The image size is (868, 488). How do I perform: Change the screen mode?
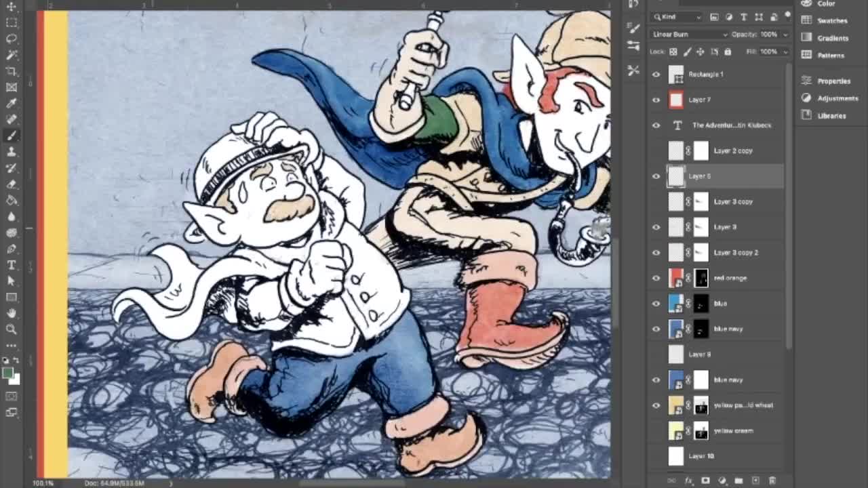(x=12, y=411)
